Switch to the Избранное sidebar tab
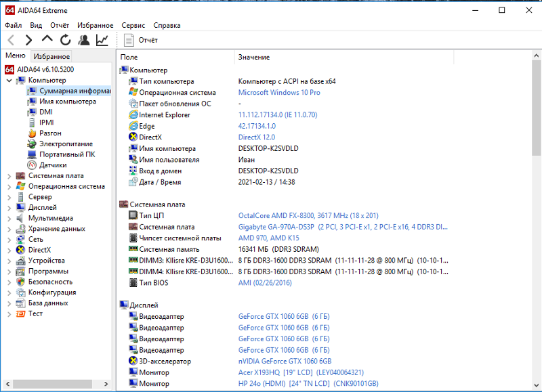Viewport: 542px width, 392px height. pyautogui.click(x=51, y=56)
